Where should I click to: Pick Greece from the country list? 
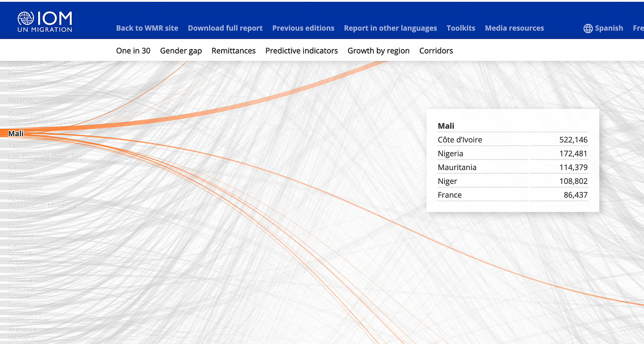[20, 253]
